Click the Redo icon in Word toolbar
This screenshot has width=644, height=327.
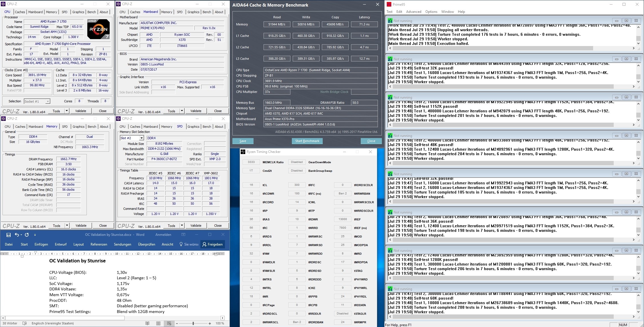tap(27, 235)
